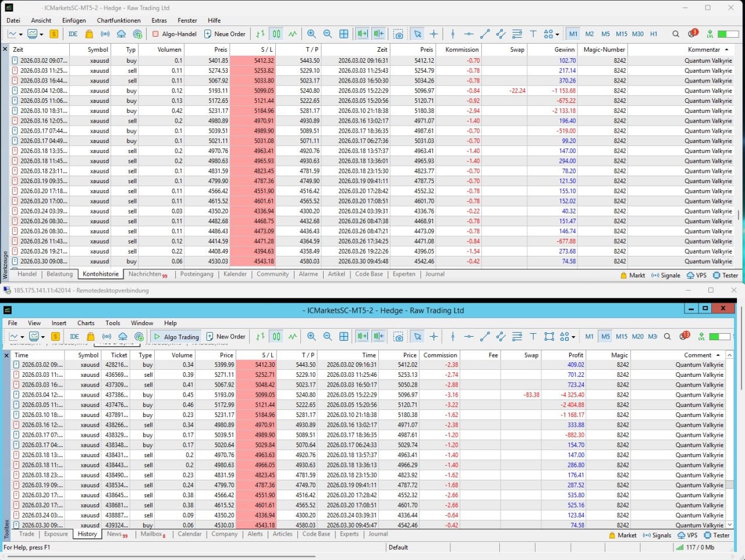Viewport: 745px width, 560px height.
Task: Open the dollar-sign icon in English toolbar
Action: pyautogui.click(x=55, y=336)
